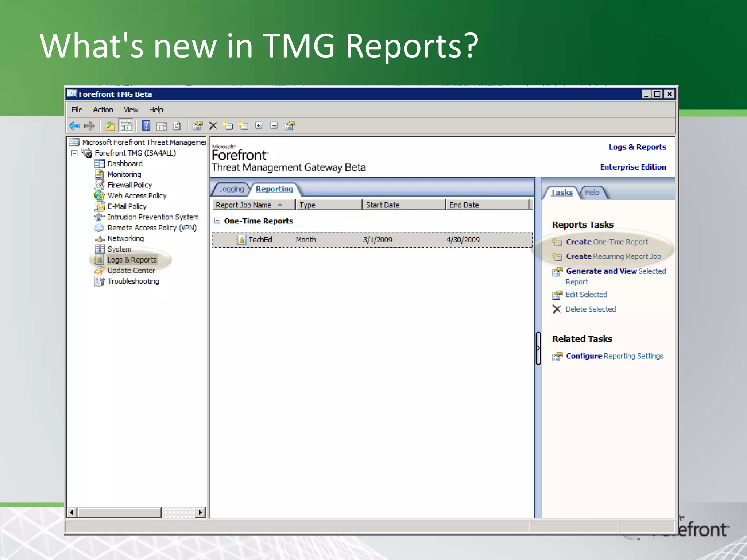The height and width of the screenshot is (560, 747).
Task: Click the Delete X toolbar icon
Action: (x=213, y=126)
